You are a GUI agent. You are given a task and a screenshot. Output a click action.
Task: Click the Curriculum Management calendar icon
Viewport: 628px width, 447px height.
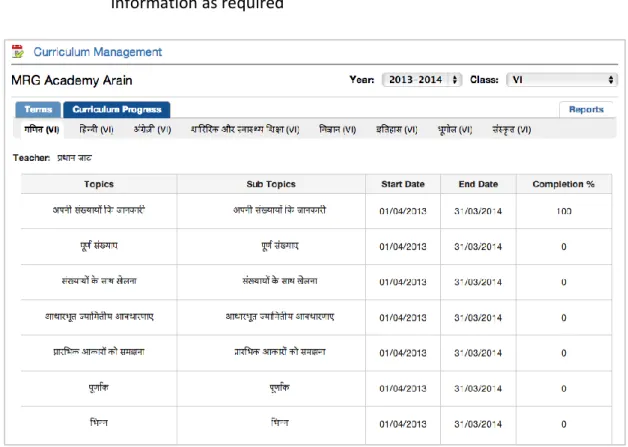pos(17,52)
